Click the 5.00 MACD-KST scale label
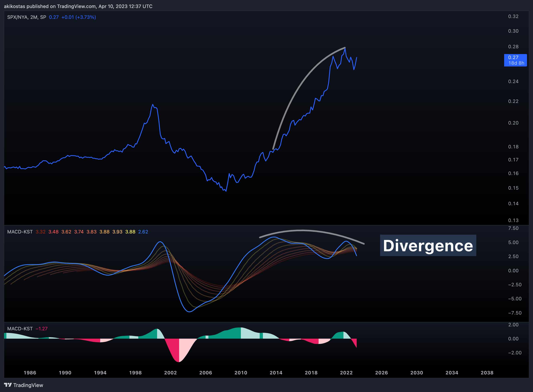The height and width of the screenshot is (392, 533). pos(513,242)
